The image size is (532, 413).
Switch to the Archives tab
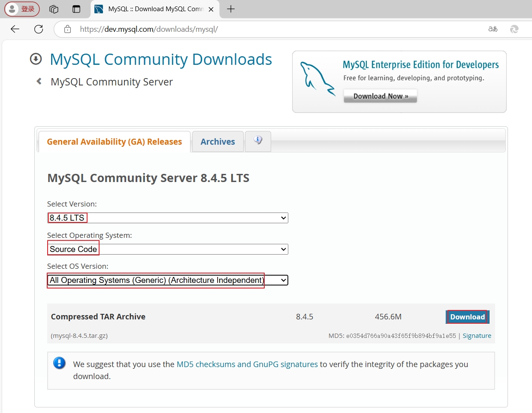pos(218,142)
